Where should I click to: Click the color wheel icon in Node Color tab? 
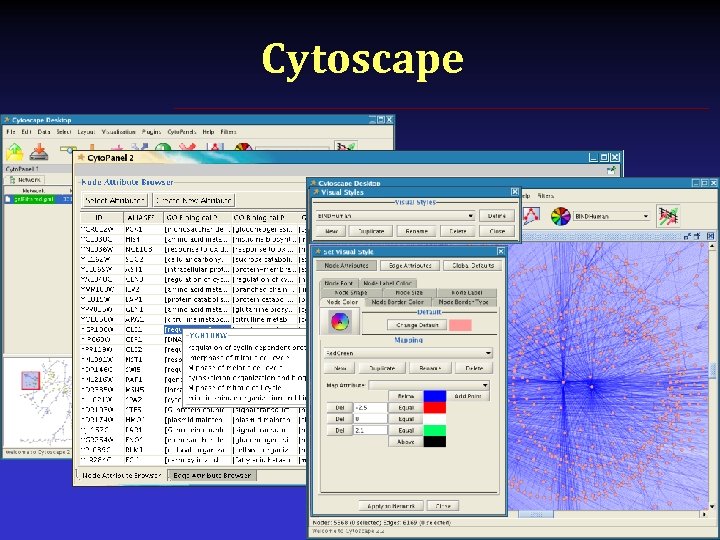click(x=340, y=321)
